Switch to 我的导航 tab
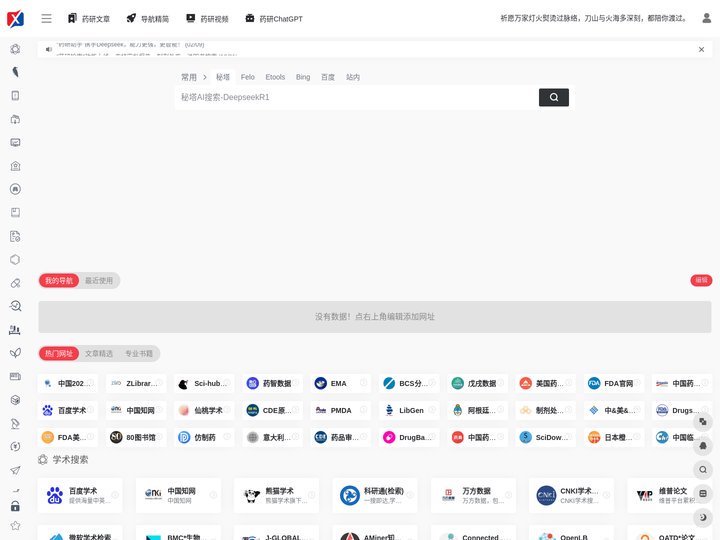 click(x=59, y=281)
